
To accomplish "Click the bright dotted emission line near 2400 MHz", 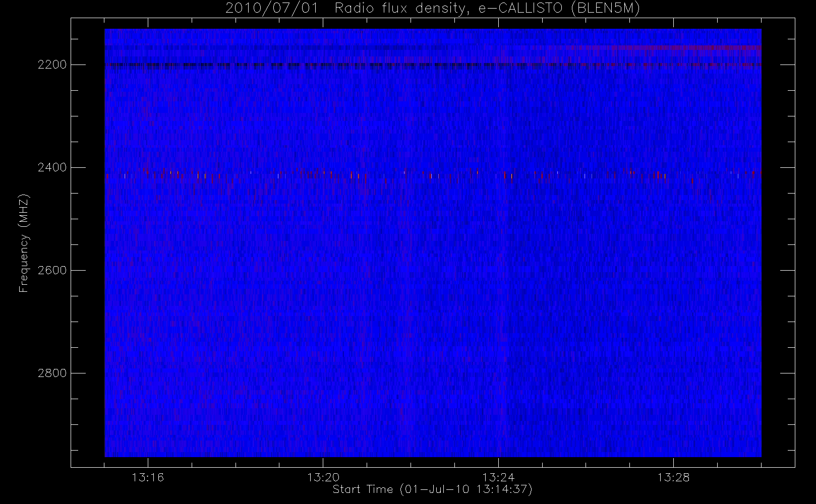I will click(433, 174).
